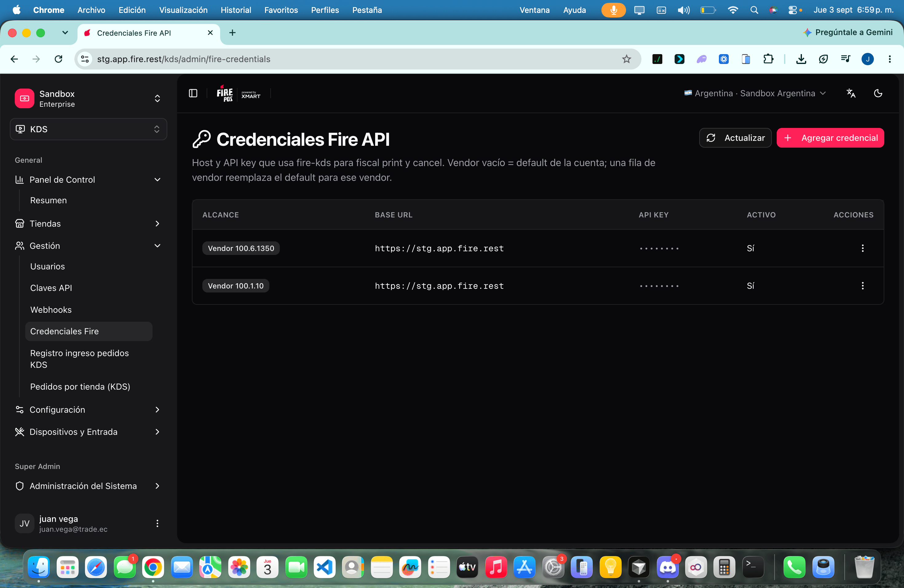
Task: Bookmark this page with star icon
Action: point(626,59)
